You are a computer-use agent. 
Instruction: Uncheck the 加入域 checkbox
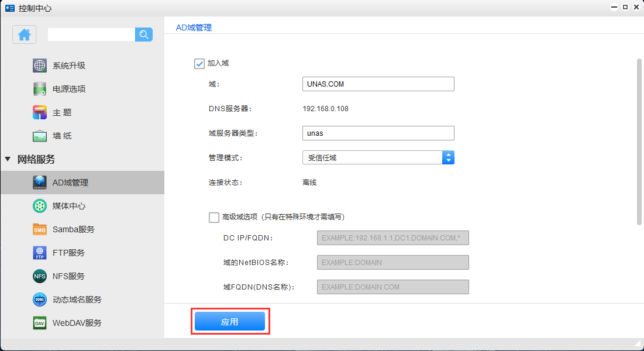199,63
